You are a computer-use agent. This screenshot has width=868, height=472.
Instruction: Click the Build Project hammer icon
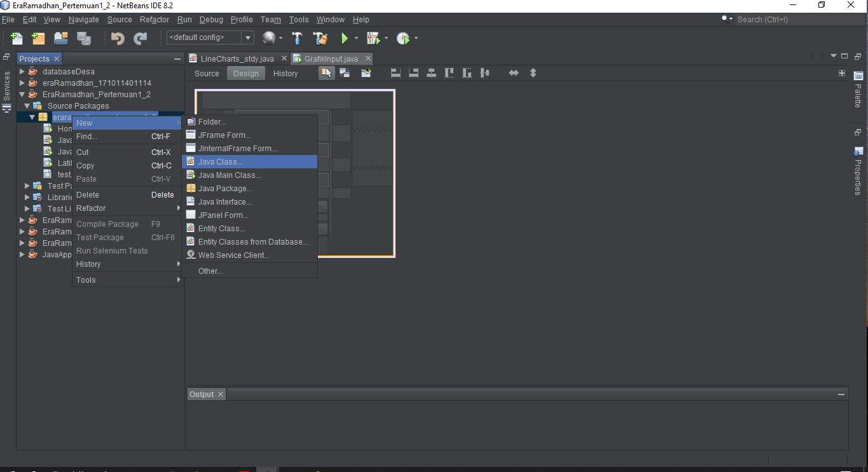coord(297,38)
